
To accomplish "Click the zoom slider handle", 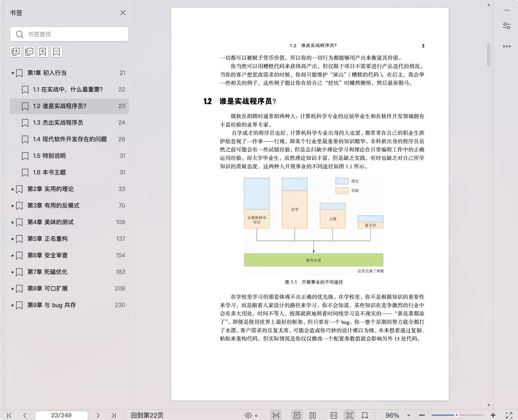I will point(457,415).
